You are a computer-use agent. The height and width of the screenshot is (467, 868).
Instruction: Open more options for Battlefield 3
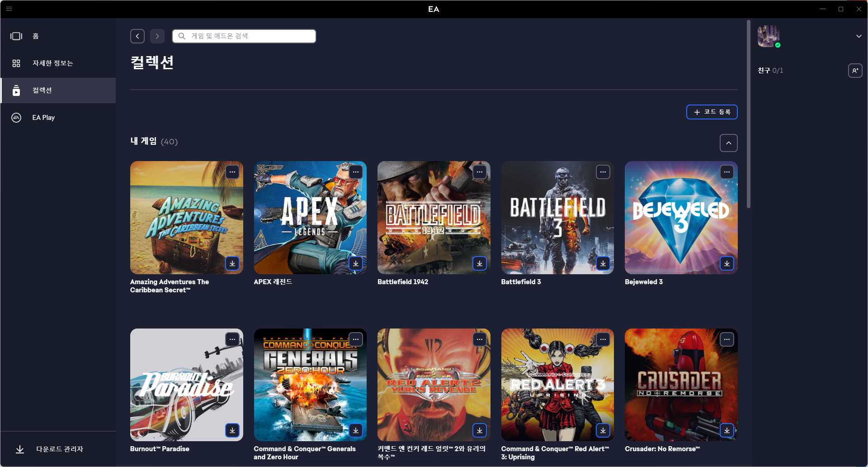pyautogui.click(x=603, y=172)
